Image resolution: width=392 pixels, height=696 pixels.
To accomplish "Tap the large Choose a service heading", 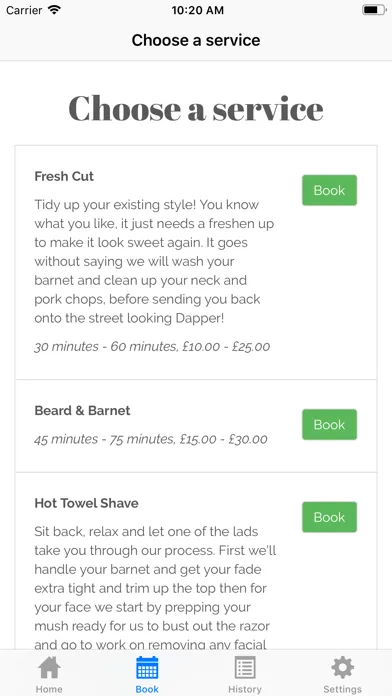I will [196, 108].
